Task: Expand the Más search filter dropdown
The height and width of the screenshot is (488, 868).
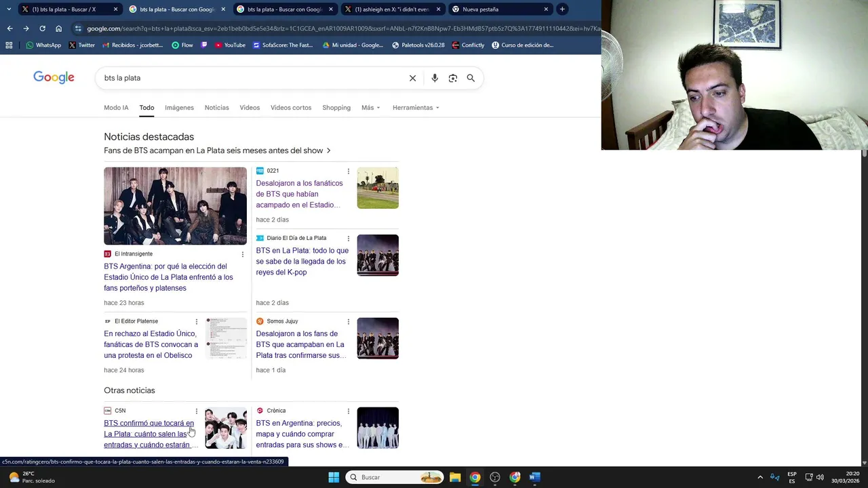Action: (x=370, y=108)
